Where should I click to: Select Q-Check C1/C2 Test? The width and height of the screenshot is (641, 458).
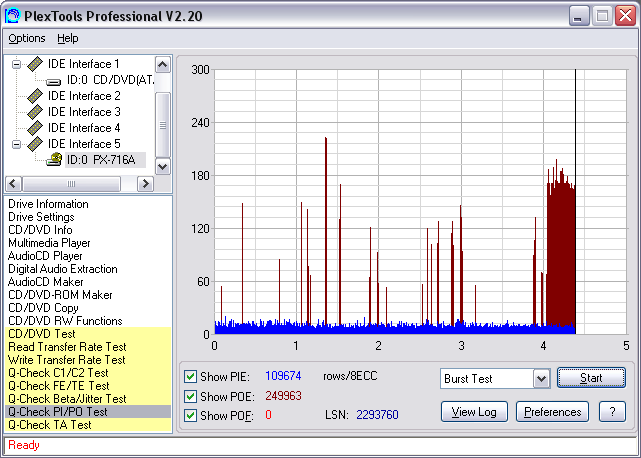click(x=88, y=373)
